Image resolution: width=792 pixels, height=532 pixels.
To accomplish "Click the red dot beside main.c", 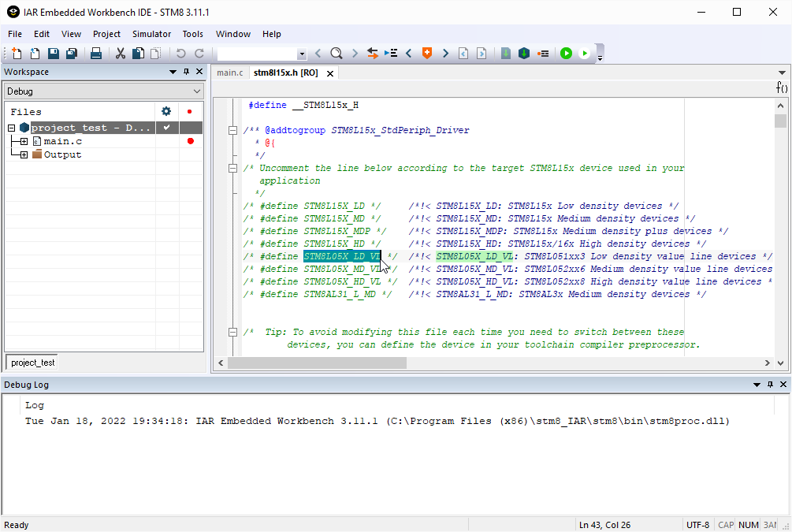I will (191, 141).
